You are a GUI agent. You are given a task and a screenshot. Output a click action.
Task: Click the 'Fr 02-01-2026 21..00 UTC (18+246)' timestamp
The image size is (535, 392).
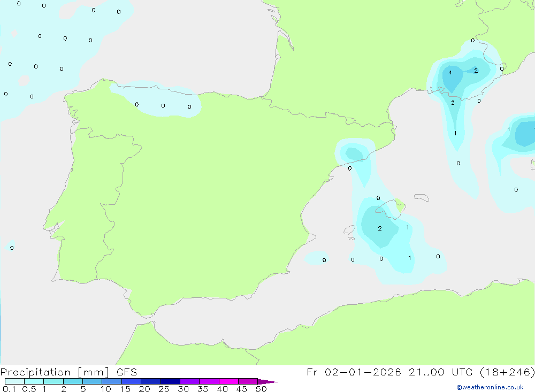421,372
